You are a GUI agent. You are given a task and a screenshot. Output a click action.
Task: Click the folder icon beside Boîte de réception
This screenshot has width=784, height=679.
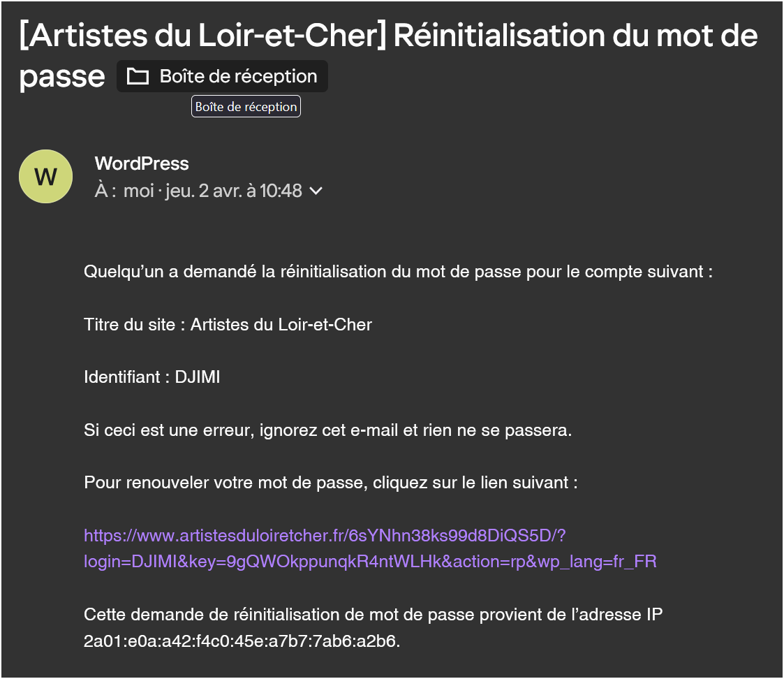point(138,76)
